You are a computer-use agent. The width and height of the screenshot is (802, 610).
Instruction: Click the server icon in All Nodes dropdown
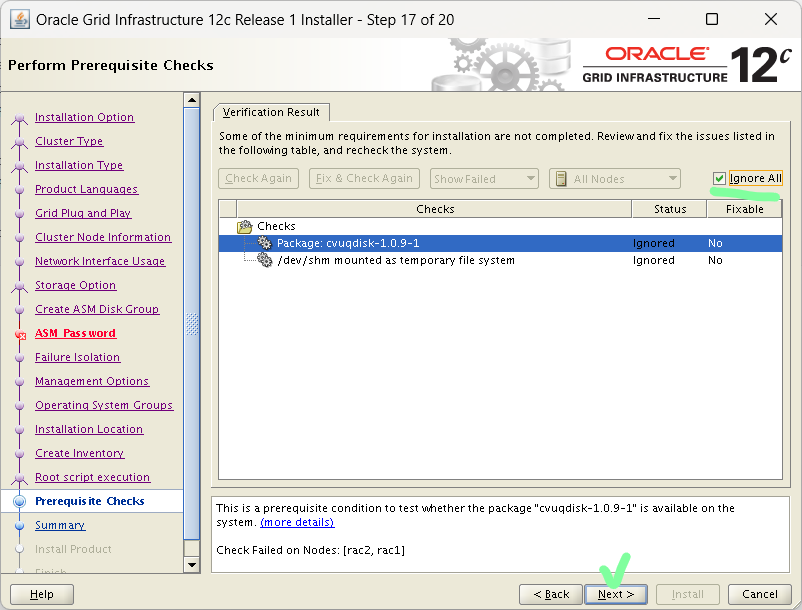[x=561, y=179]
